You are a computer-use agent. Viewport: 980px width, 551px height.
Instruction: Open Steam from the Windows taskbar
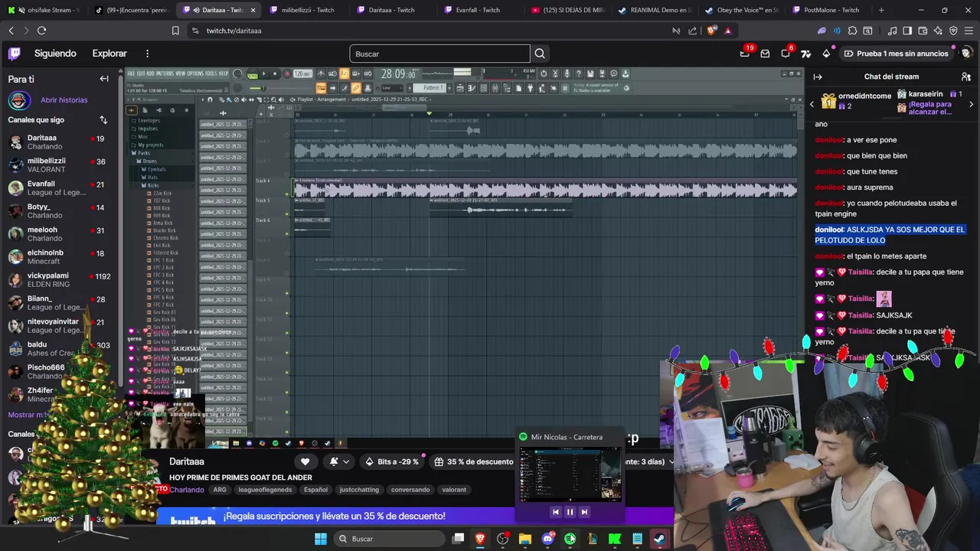(659, 539)
